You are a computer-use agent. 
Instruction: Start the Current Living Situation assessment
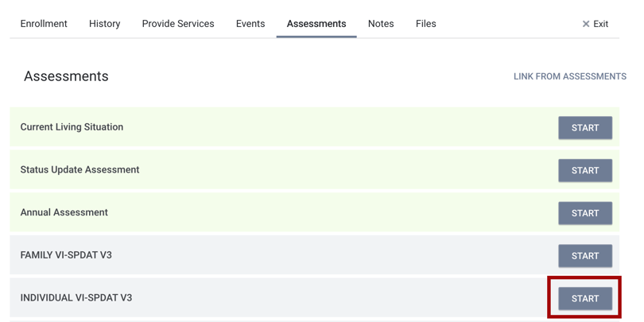(x=585, y=128)
